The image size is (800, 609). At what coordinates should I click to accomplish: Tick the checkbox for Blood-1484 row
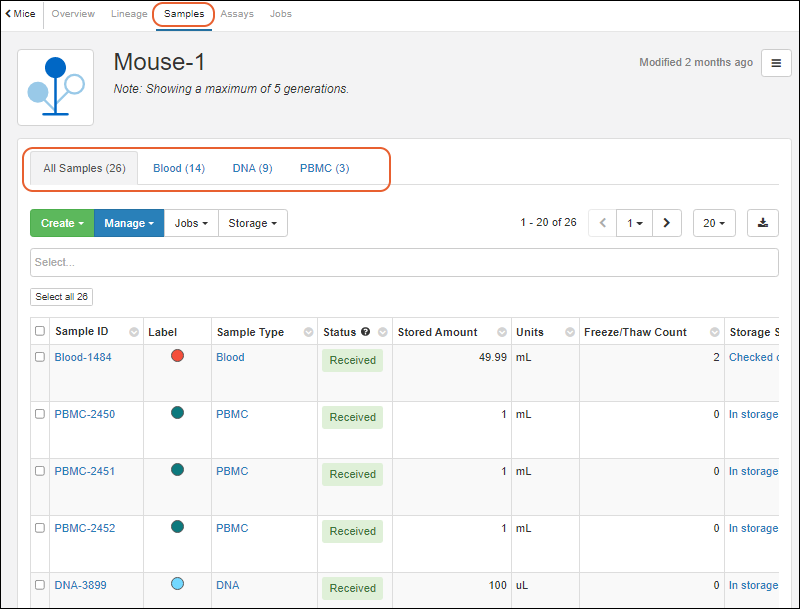click(40, 357)
